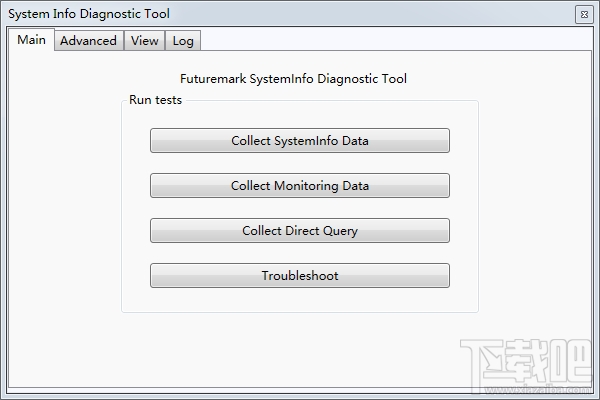Click the Run tests group label
600x400 pixels.
pos(155,100)
